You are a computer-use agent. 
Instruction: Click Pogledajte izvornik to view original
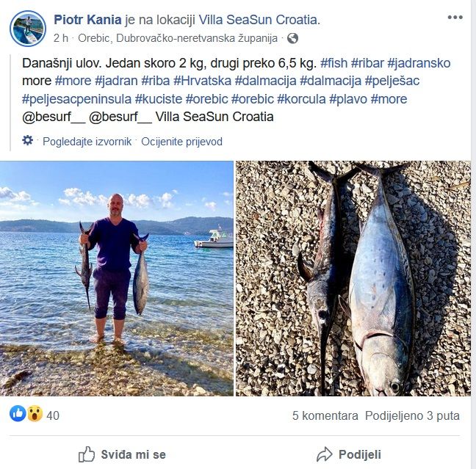(x=87, y=142)
